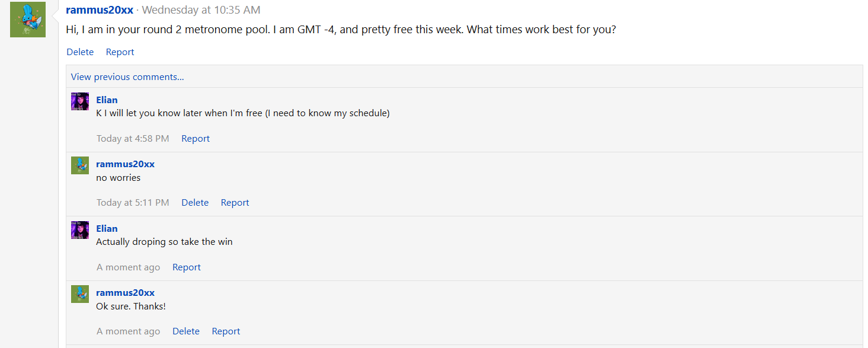The image size is (868, 348).
Task: Click Elian's avatar beside "Actually droping" comment
Action: (x=80, y=230)
